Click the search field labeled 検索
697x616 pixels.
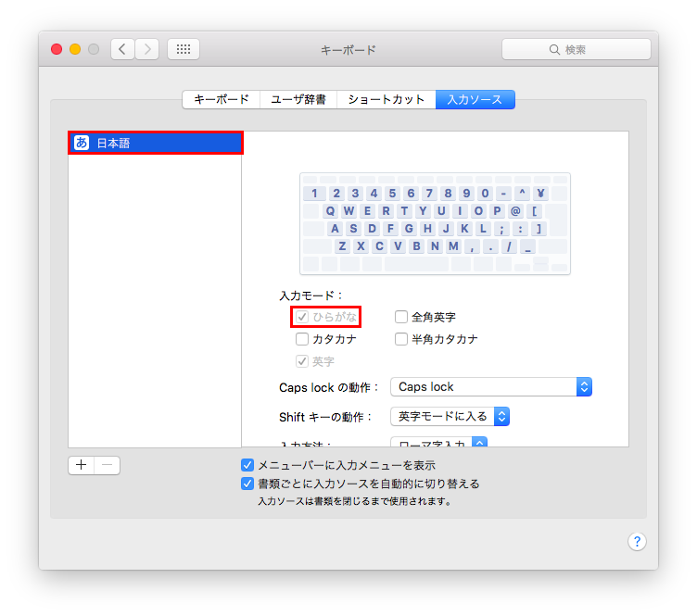click(x=577, y=49)
